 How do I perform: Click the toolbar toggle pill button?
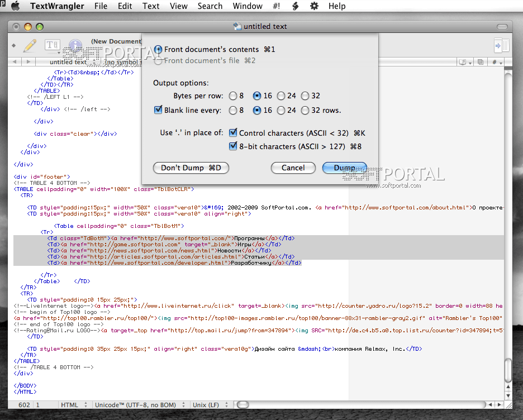pos(502,27)
